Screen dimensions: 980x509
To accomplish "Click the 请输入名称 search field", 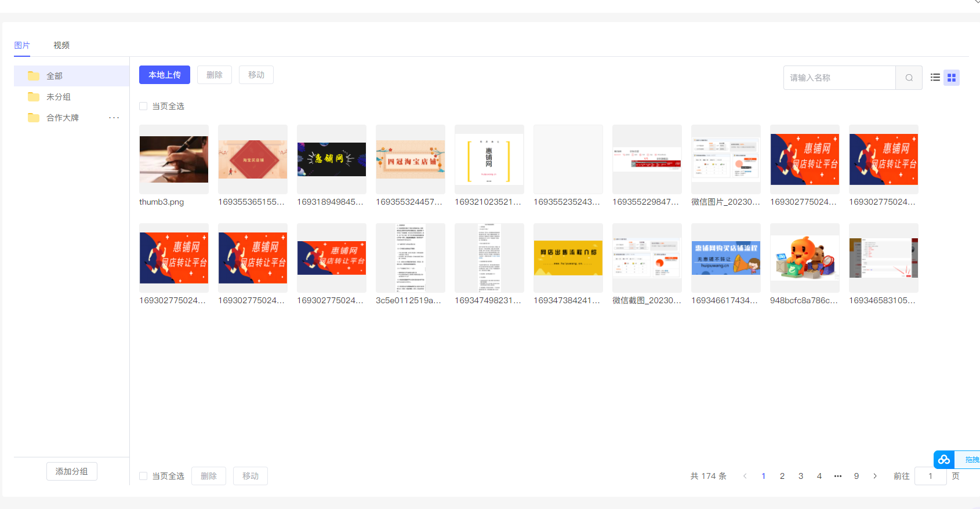I will [839, 78].
